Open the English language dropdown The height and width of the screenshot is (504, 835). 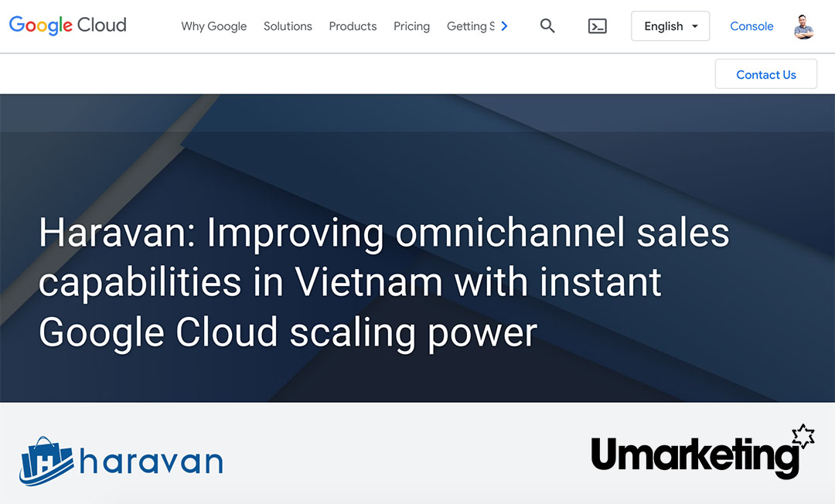tap(670, 26)
